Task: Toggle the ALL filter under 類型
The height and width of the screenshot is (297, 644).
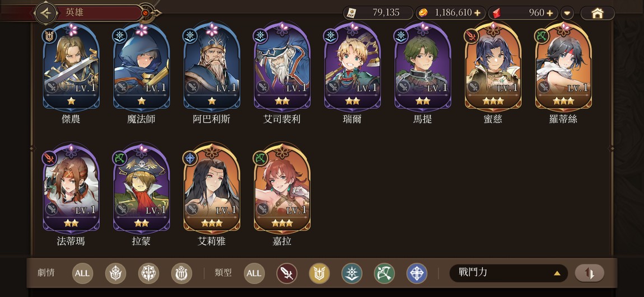Action: (254, 274)
